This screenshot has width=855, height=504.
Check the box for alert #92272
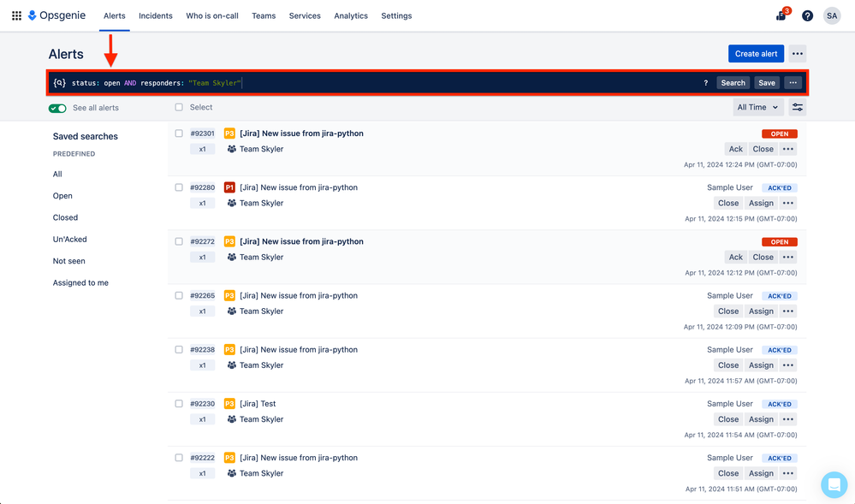point(179,241)
